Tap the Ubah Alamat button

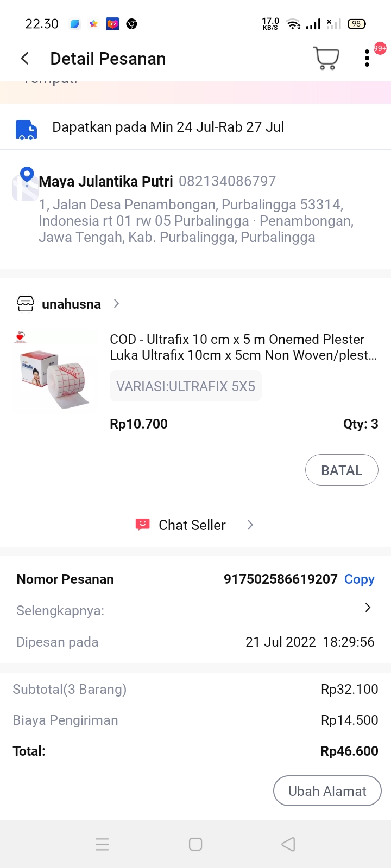coord(327,791)
